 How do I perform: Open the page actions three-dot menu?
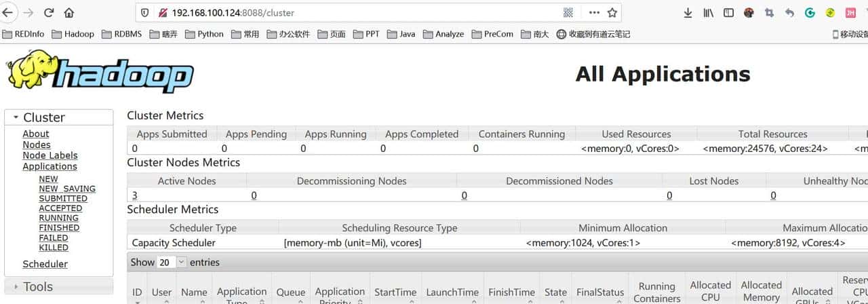pos(594,12)
